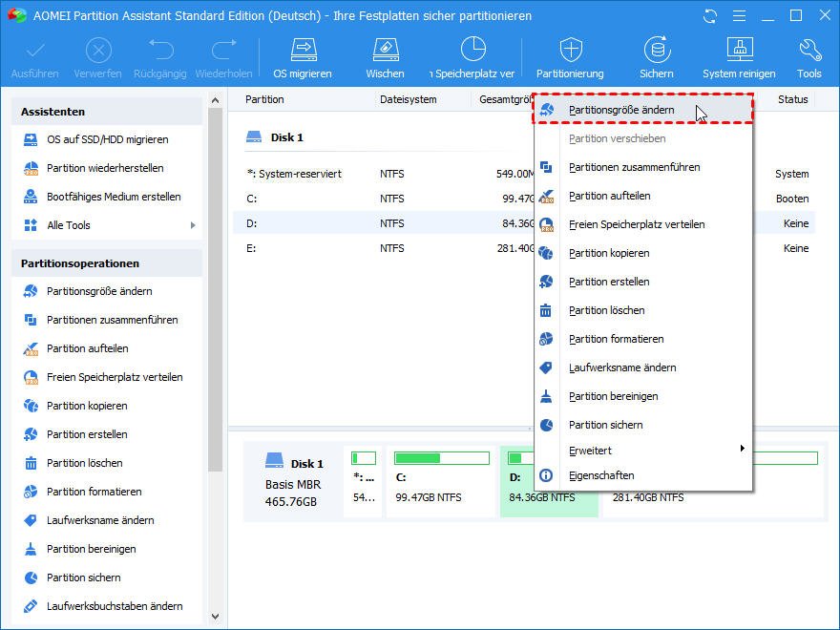Open Partition wiederherstellen in the sidebar
Viewport: 840px width, 630px height.
pos(107,168)
